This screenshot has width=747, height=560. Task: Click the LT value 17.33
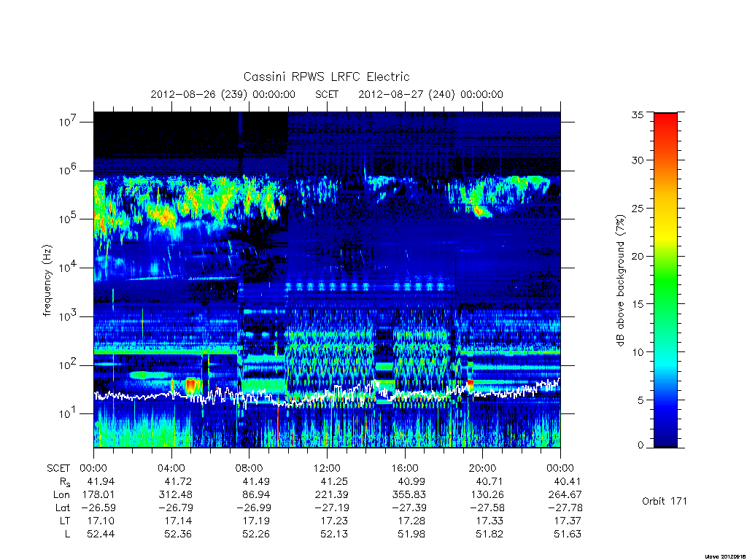tap(489, 521)
